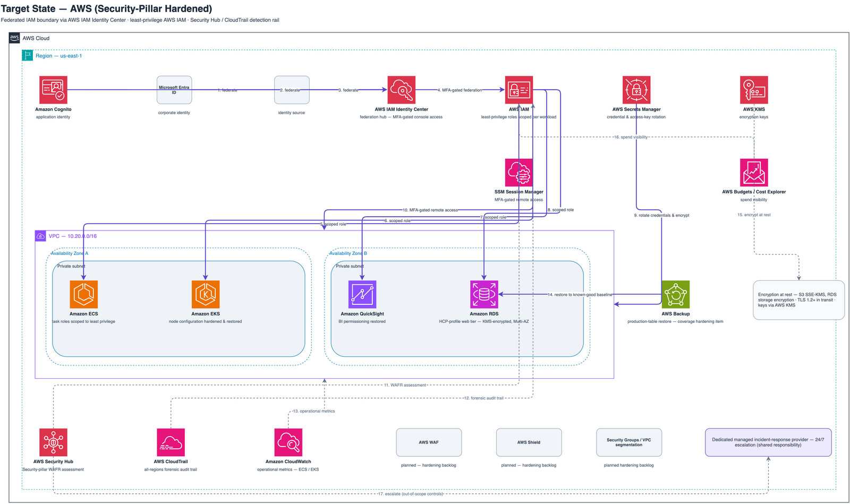Select 'all-regions forensic audit trail' caption
Image resolution: width=850 pixels, height=504 pixels.
(x=171, y=469)
